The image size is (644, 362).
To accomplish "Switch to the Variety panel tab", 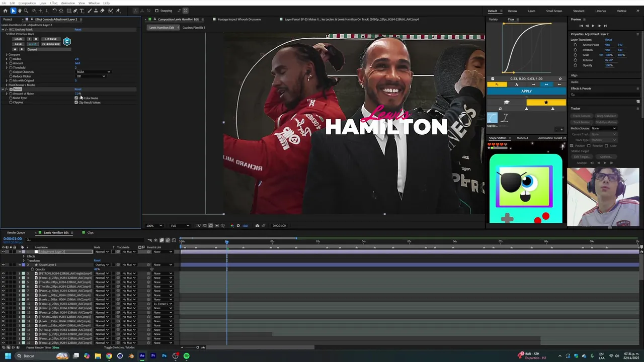I will coord(494,20).
